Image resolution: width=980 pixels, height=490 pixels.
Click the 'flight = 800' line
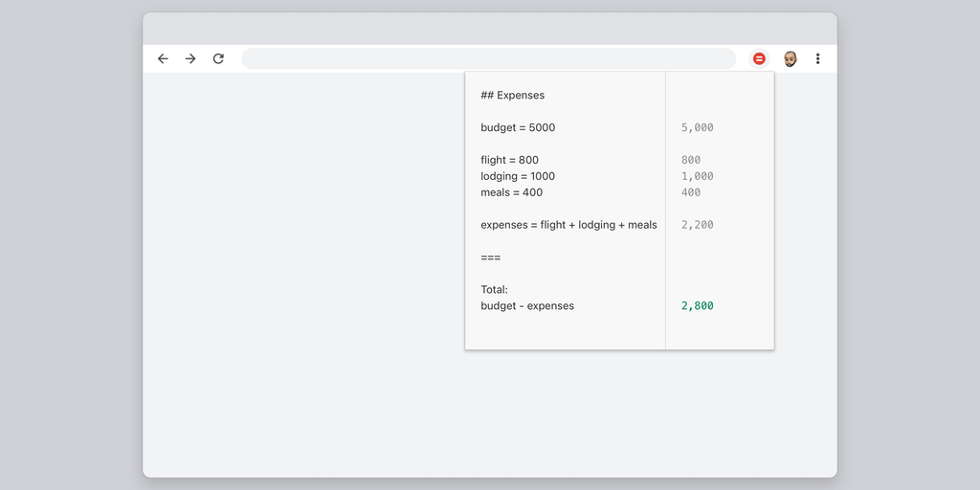pos(509,161)
